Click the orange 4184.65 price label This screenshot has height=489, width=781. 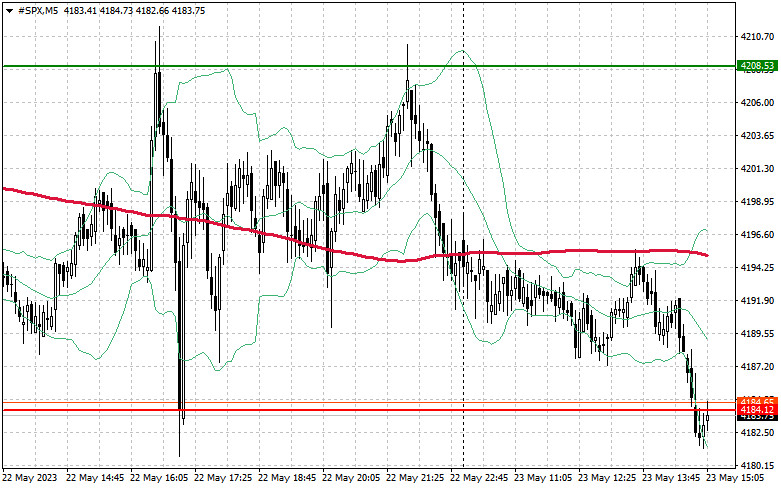click(757, 401)
